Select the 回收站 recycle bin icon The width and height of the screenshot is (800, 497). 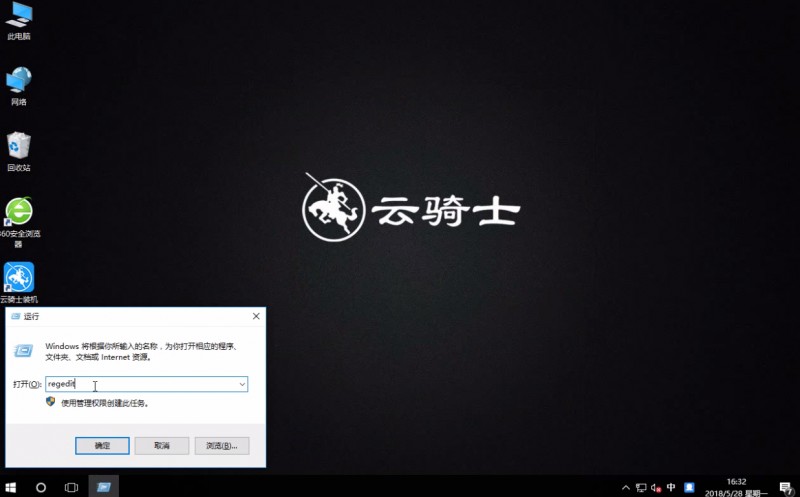[x=19, y=152]
